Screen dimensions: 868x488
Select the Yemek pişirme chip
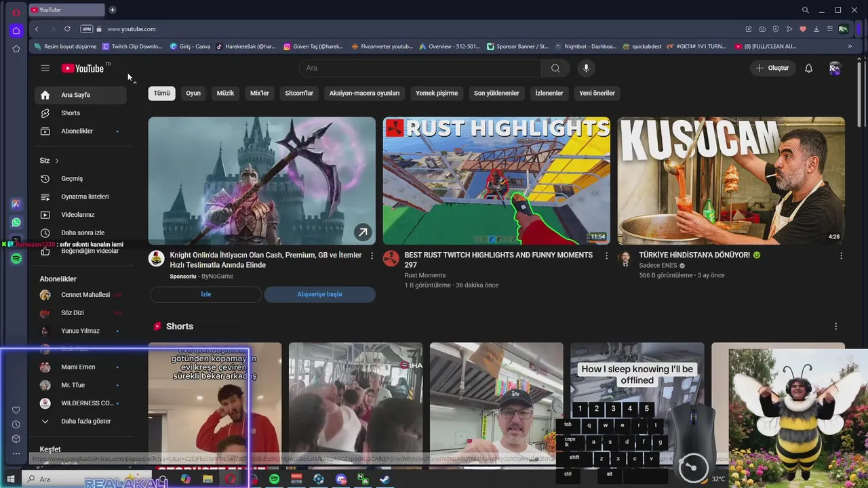437,93
